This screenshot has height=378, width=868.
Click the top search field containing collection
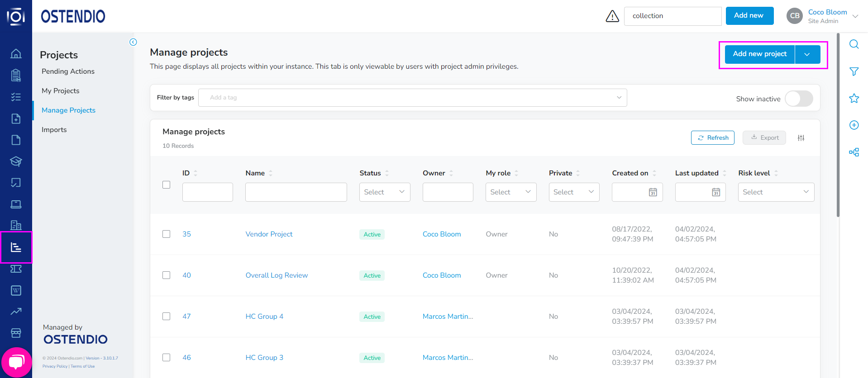pos(672,16)
